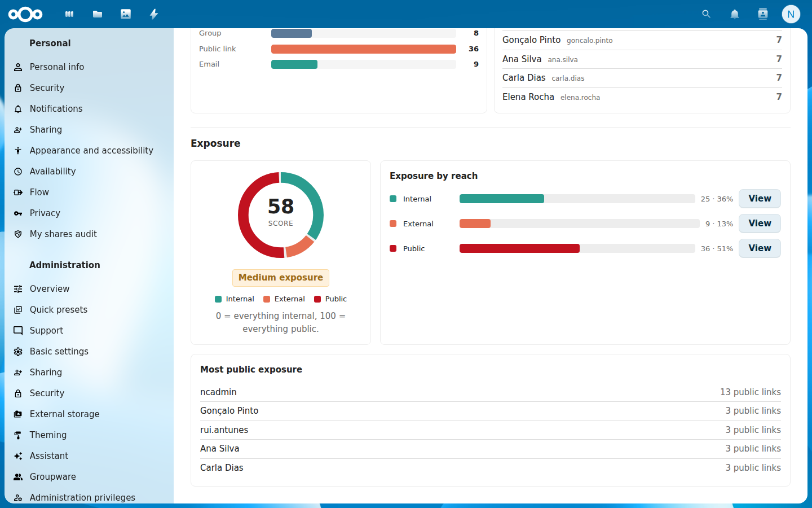
Task: View Public exposure shares
Action: point(760,248)
